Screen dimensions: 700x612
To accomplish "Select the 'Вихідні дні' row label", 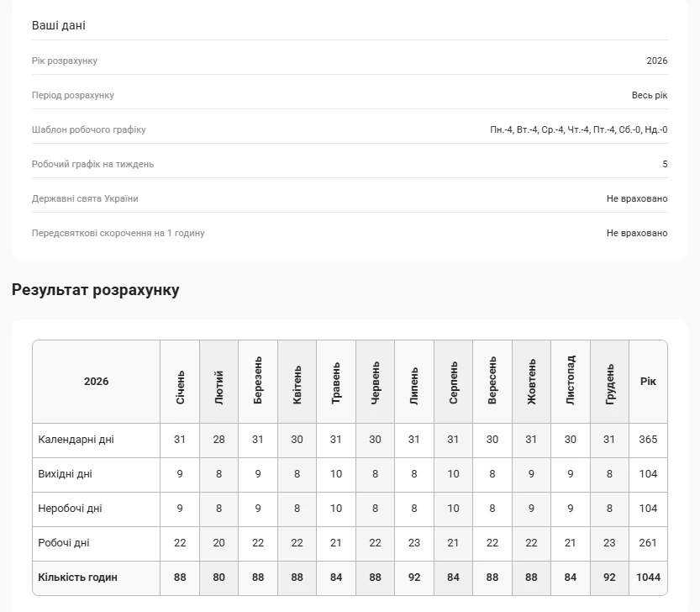I will click(66, 474).
